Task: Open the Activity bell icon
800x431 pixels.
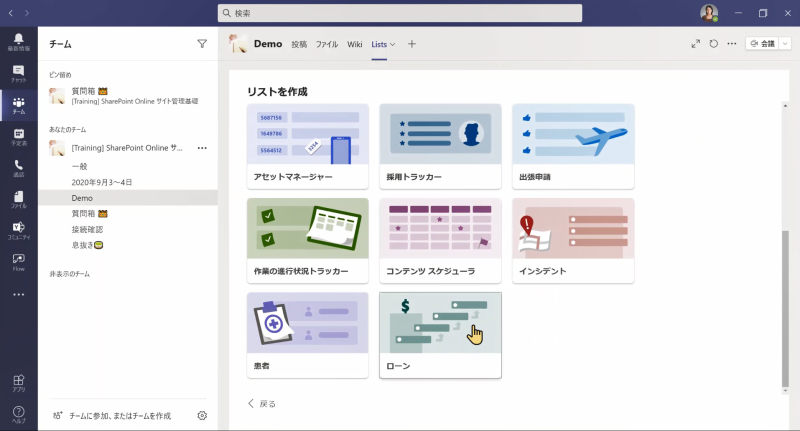Action: tap(18, 42)
